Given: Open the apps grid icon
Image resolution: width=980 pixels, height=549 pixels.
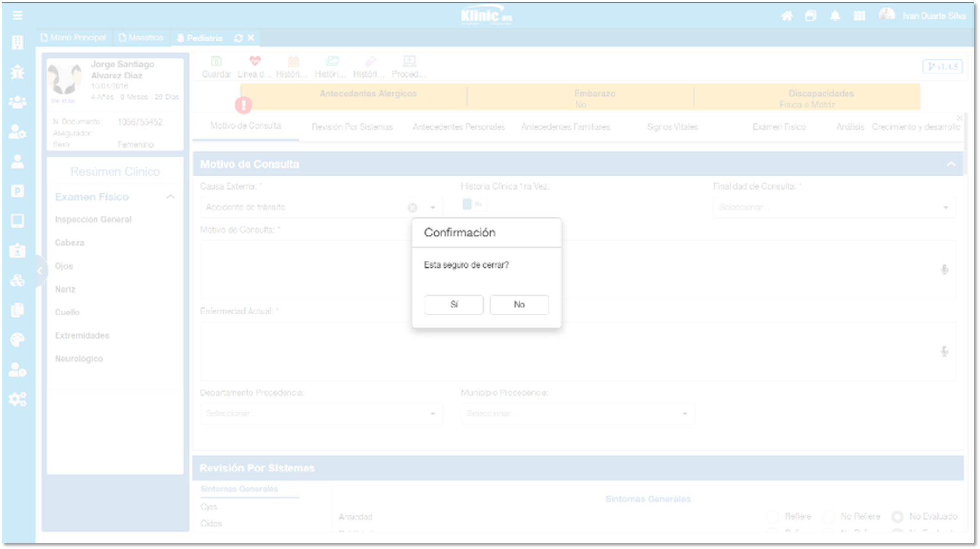Looking at the screenshot, I should click(x=859, y=16).
